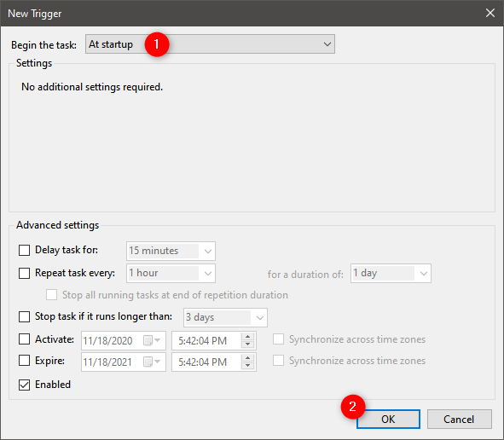Check the Repeat task every option
The height and width of the screenshot is (440, 504).
pos(25,273)
